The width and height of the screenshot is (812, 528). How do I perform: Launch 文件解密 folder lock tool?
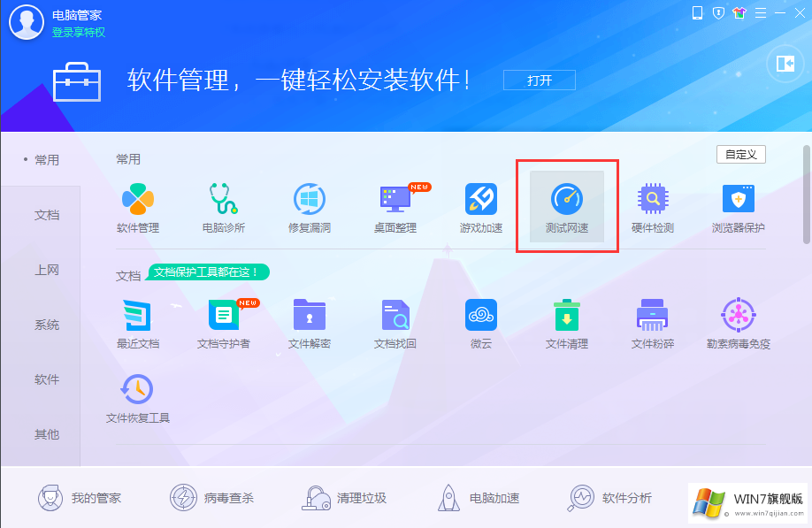click(310, 315)
